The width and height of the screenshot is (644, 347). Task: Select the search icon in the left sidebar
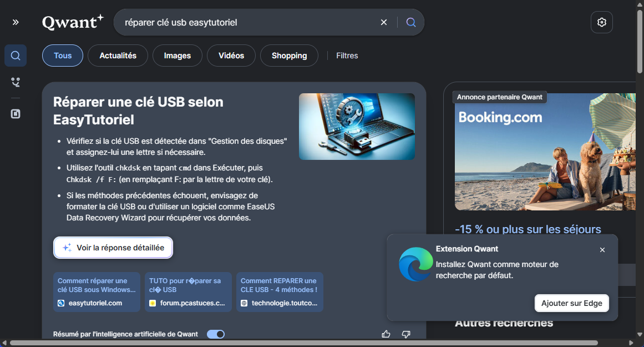click(15, 55)
